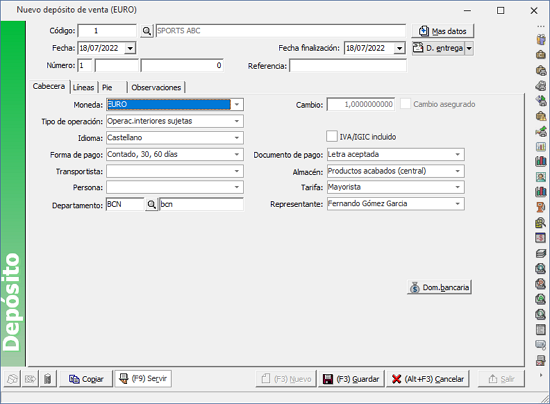
Task: Click the framed bar chart sidebar icon
Action: click(541, 146)
